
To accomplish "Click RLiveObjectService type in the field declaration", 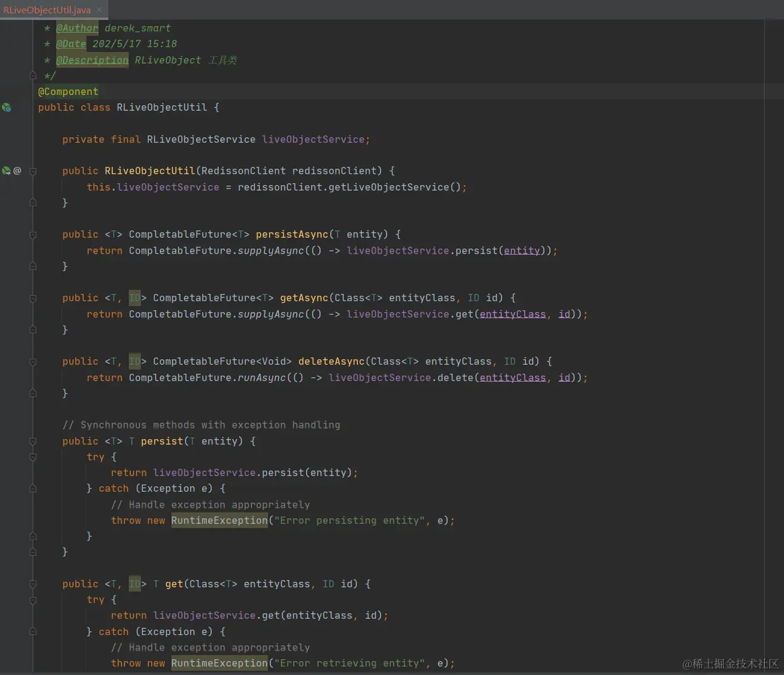I will pos(201,139).
